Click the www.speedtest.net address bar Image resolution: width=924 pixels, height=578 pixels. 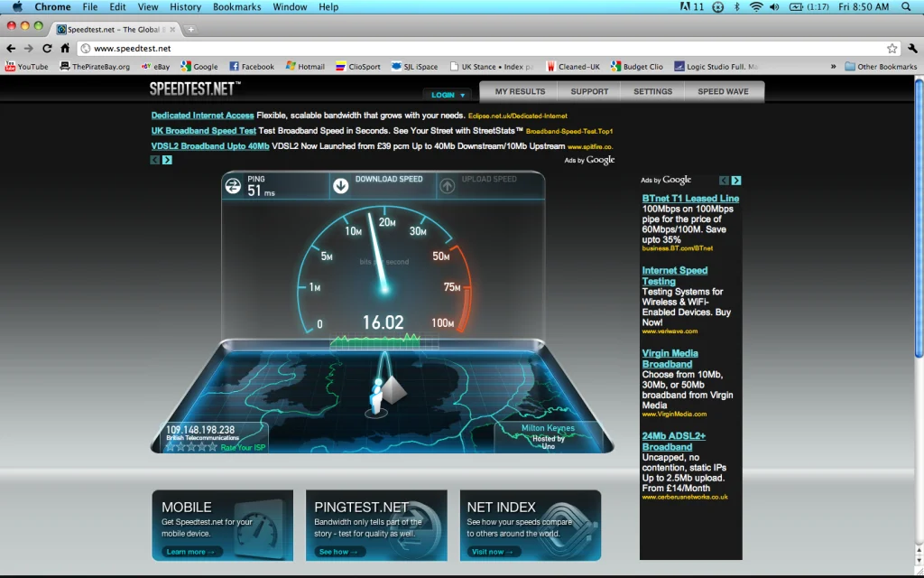coord(482,49)
